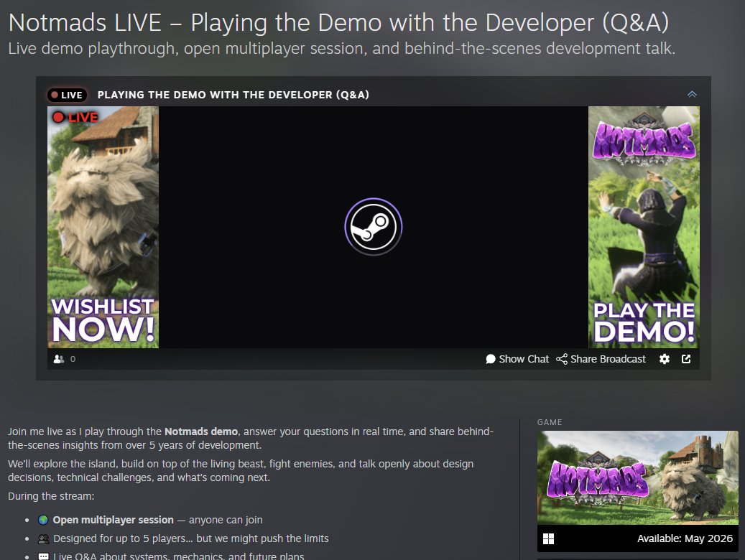Image resolution: width=745 pixels, height=560 pixels.
Task: Click the 'Open multiplayer session' bullet text
Action: point(113,520)
